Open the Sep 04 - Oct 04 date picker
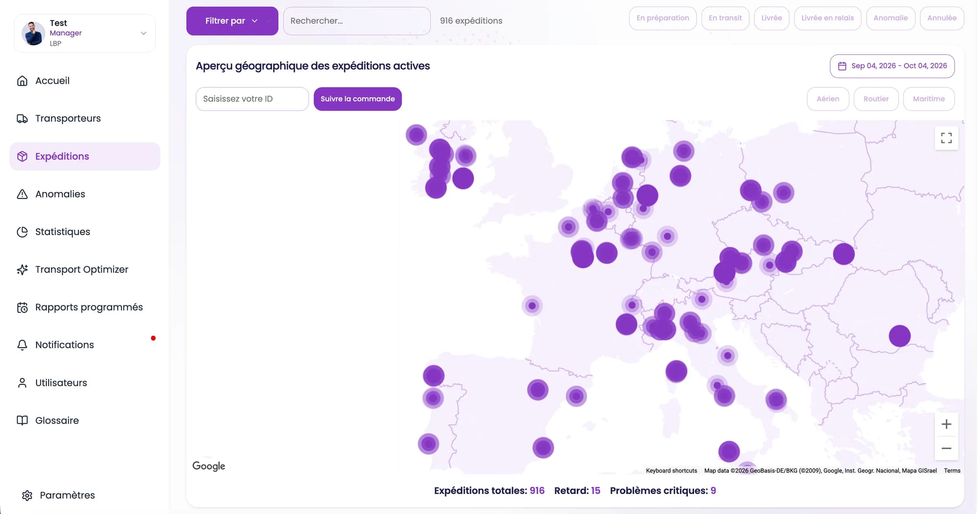The width and height of the screenshot is (980, 514). tap(892, 66)
